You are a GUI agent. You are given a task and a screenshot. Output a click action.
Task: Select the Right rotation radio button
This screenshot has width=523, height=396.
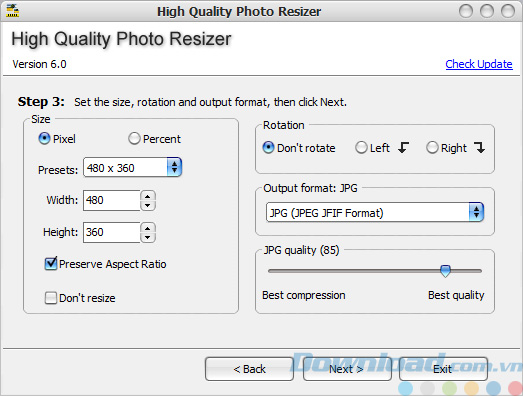(432, 147)
